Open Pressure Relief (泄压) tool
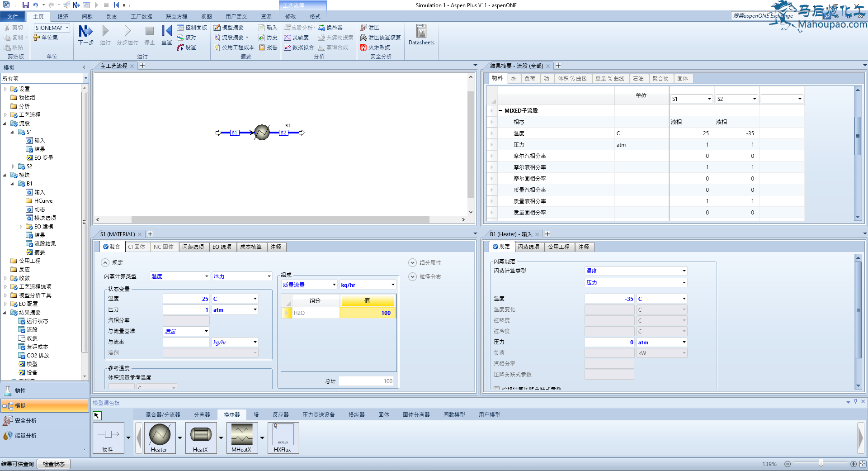Image resolution: width=868 pixels, height=471 pixels. (370, 28)
